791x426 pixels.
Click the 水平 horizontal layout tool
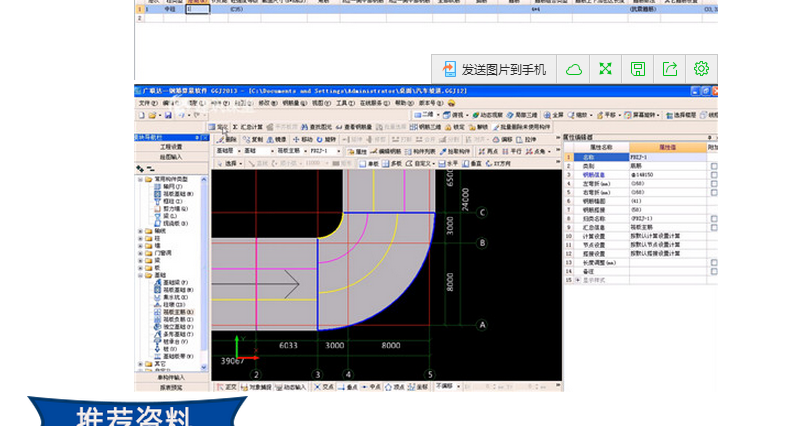click(448, 164)
